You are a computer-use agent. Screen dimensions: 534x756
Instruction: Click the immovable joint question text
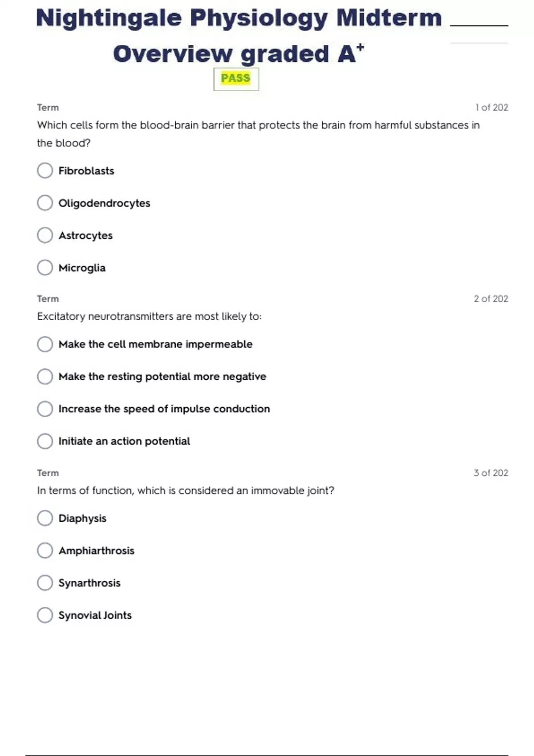pos(186,491)
